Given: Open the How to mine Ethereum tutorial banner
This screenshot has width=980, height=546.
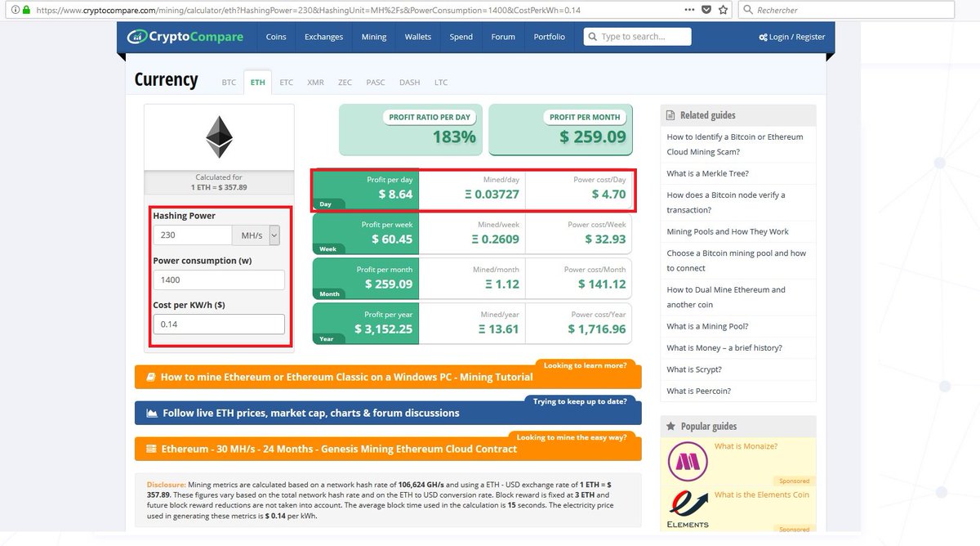Looking at the screenshot, I should 388,377.
